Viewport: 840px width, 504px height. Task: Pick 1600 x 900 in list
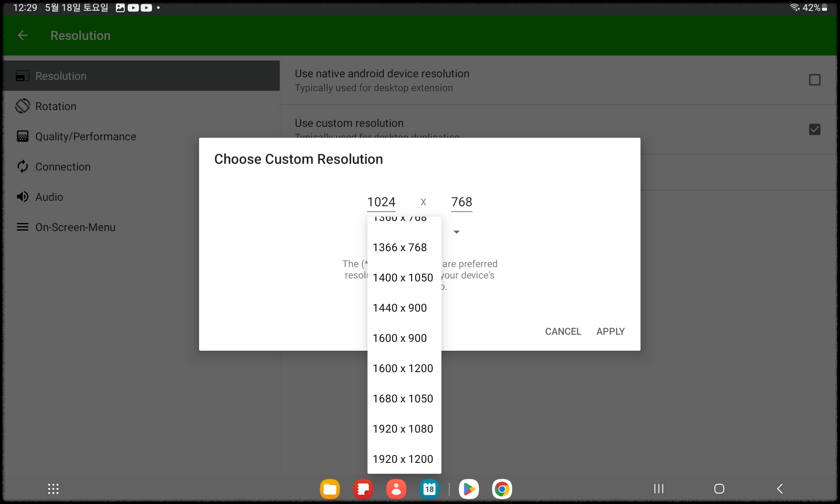[400, 338]
